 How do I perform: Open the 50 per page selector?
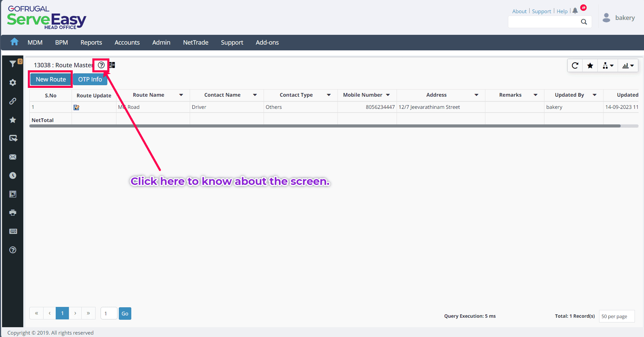coord(617,316)
